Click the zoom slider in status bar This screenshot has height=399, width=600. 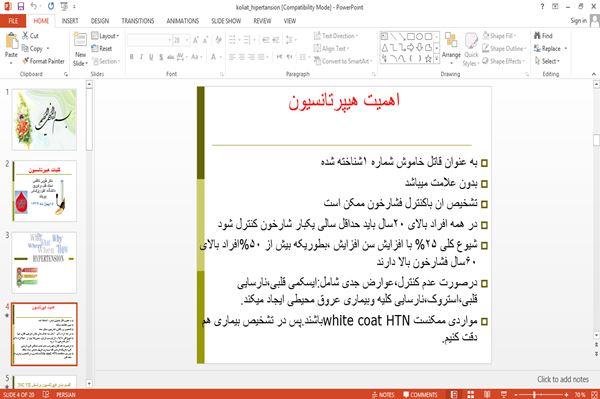coord(540,394)
